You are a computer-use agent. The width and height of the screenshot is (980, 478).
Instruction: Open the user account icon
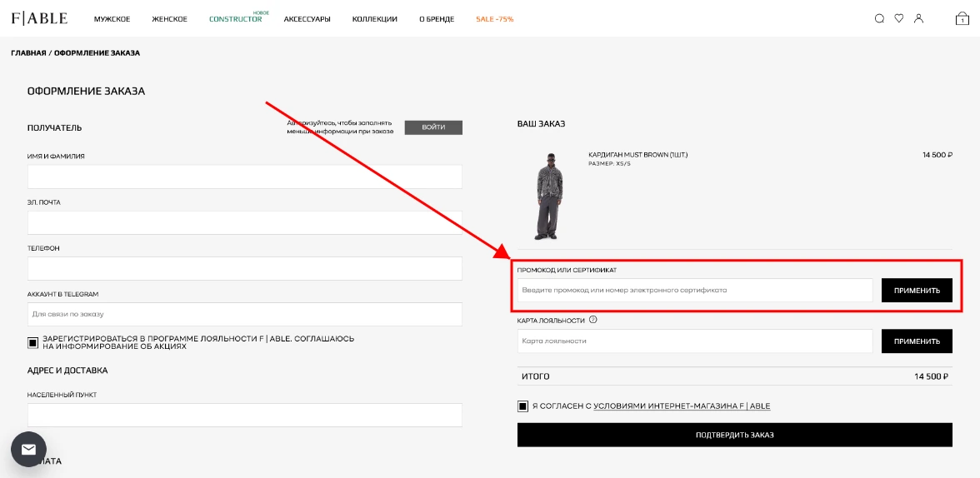tap(919, 18)
